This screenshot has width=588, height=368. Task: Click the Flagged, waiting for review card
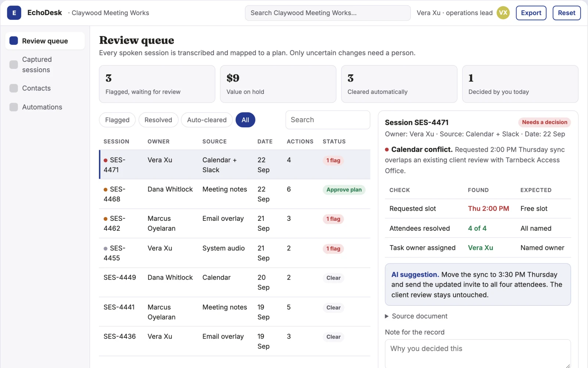coord(157,84)
